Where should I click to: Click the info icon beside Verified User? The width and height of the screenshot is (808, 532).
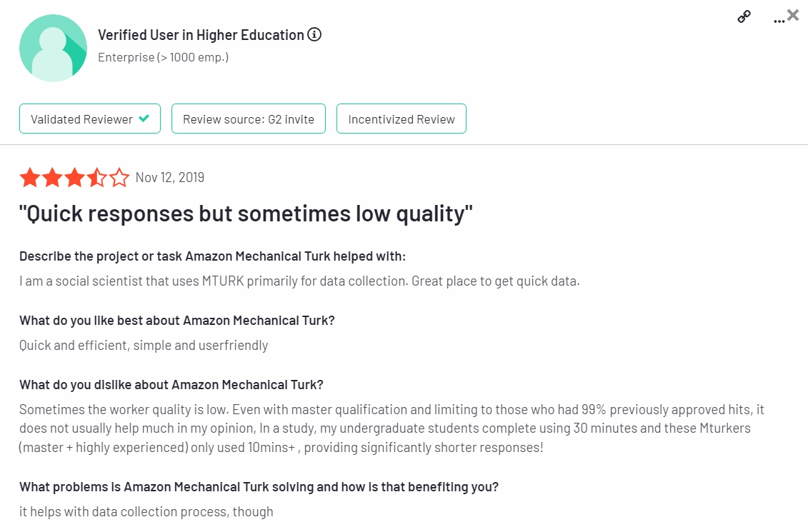click(x=314, y=34)
